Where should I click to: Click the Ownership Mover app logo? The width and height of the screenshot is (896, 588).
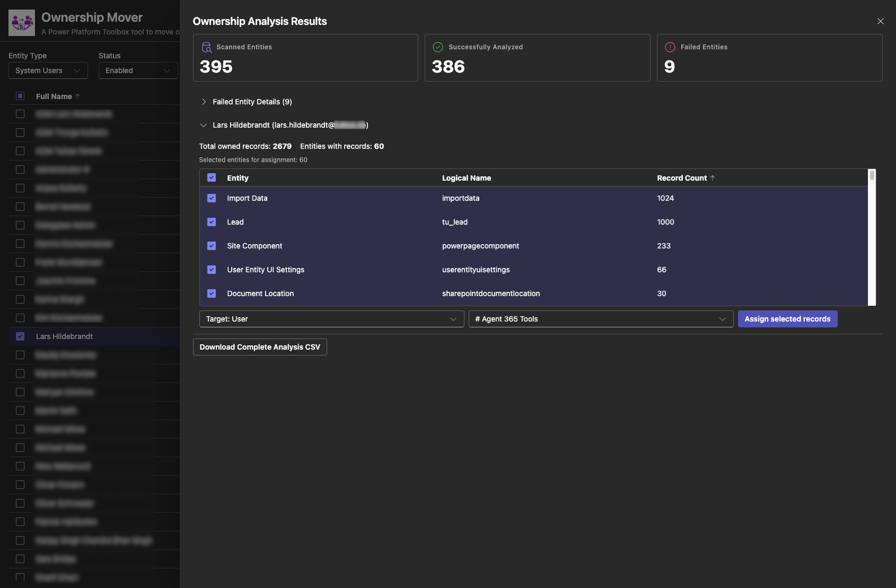tap(22, 23)
